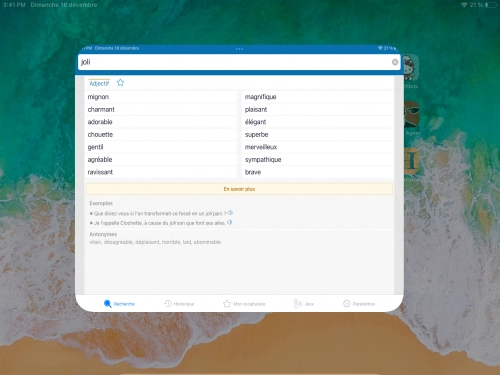The height and width of the screenshot is (375, 500).
Task: Open the Historique tab
Action: point(179,304)
